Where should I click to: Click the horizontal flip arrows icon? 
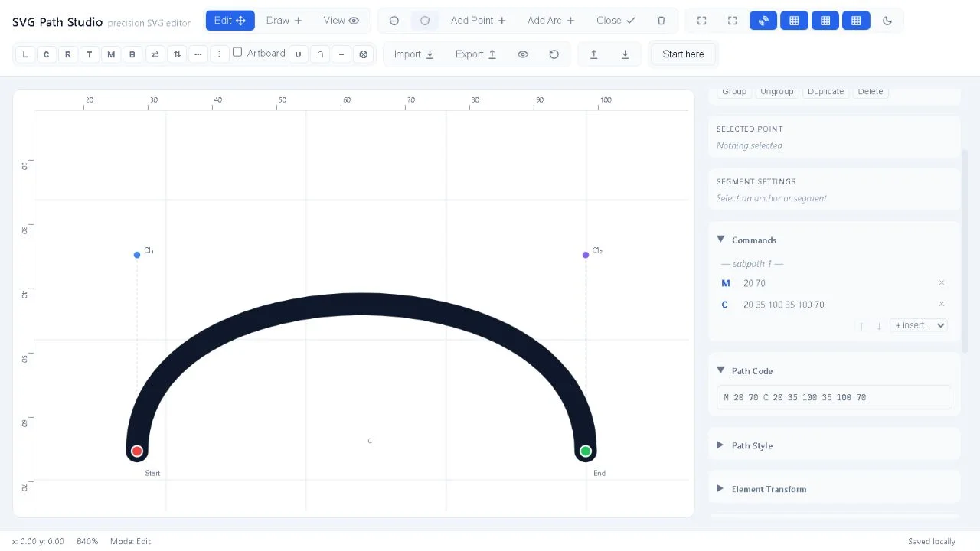click(x=155, y=54)
